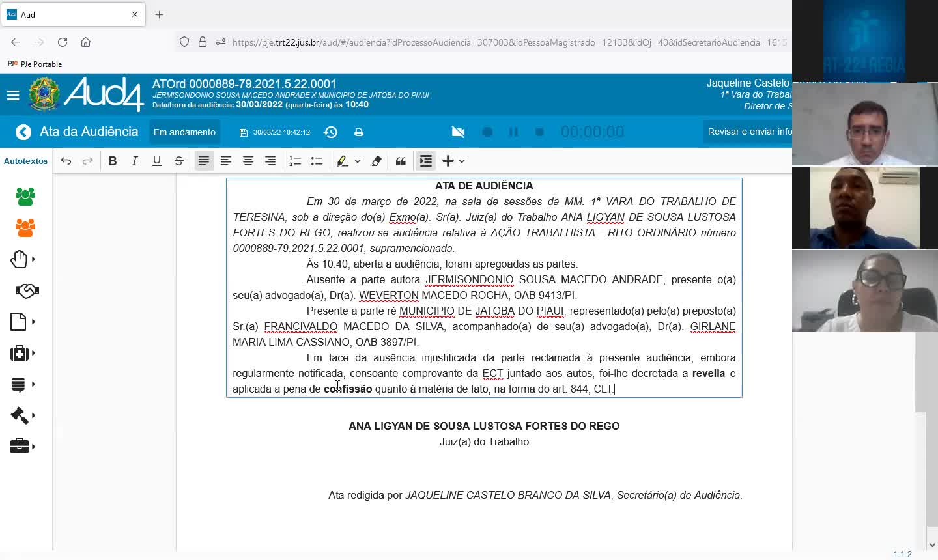Image resolution: width=938 pixels, height=560 pixels.
Task: Insert a block quote
Action: click(x=401, y=161)
